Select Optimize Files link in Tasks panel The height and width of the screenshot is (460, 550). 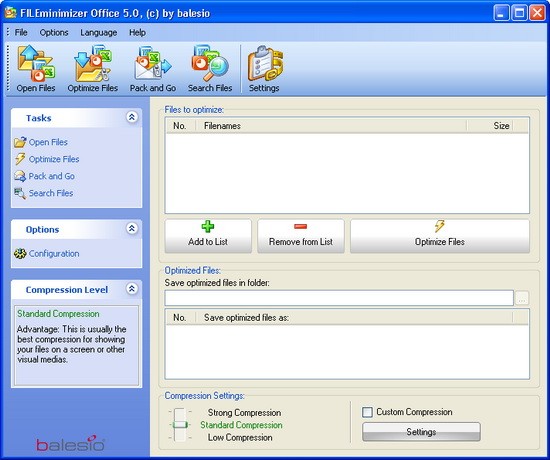[54, 159]
